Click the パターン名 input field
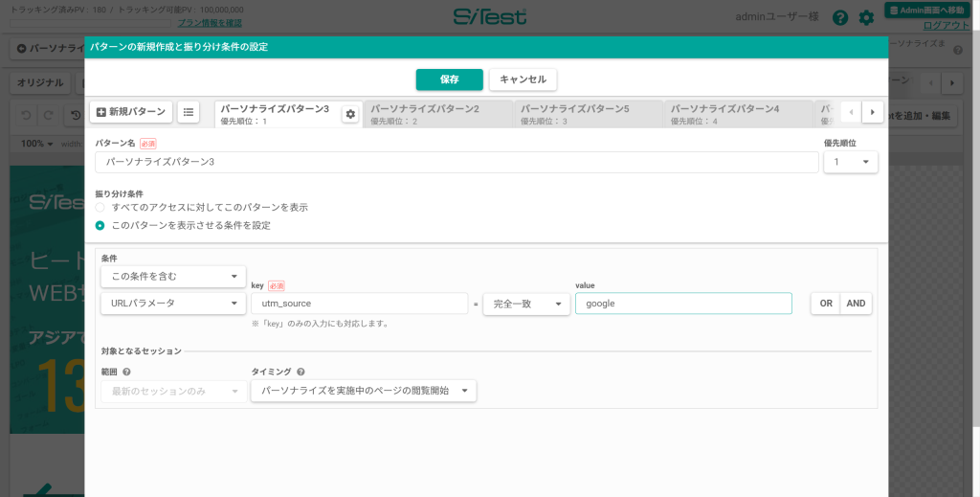 (x=457, y=162)
